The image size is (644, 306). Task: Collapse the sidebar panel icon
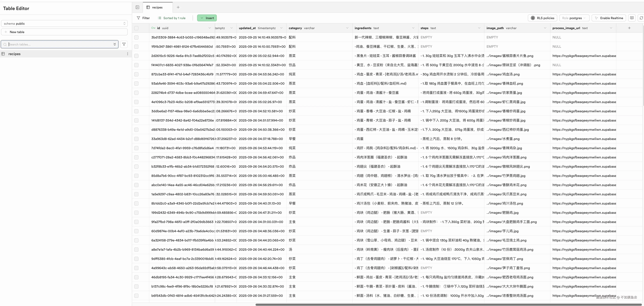(x=137, y=7)
